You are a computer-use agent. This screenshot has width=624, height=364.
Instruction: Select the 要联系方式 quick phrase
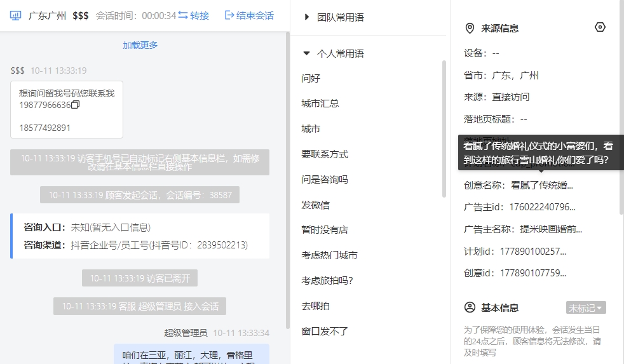325,154
